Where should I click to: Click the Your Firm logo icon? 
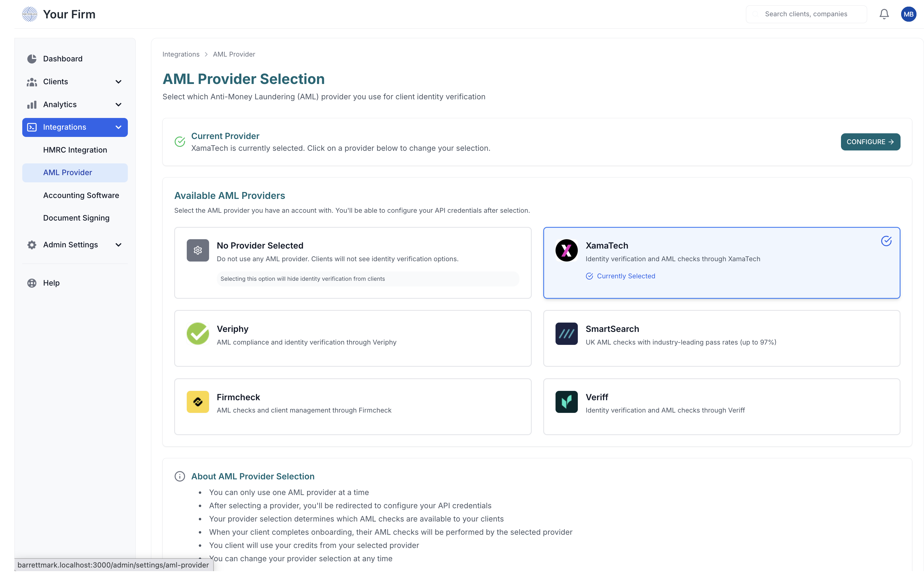pos(29,14)
